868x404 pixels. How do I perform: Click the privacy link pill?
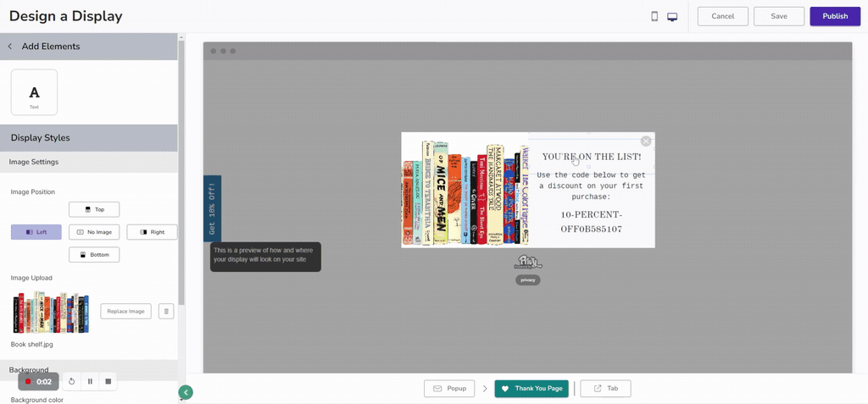[x=527, y=280]
